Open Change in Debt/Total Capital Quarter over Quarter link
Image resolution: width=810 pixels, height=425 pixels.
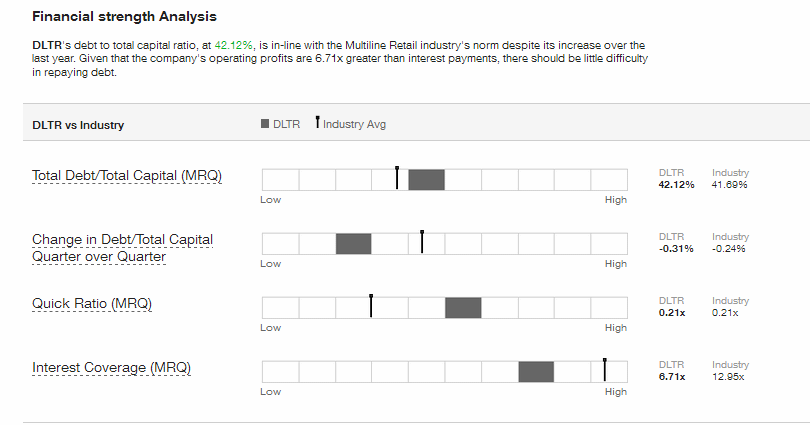pyautogui.click(x=122, y=248)
